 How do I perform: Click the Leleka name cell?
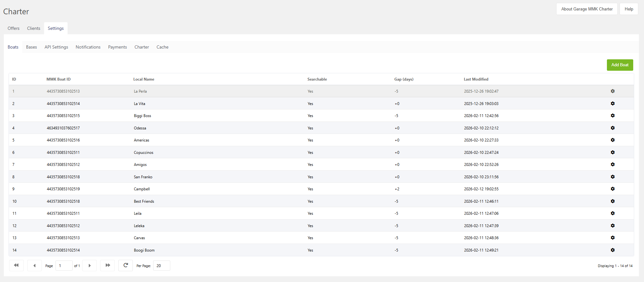point(139,226)
